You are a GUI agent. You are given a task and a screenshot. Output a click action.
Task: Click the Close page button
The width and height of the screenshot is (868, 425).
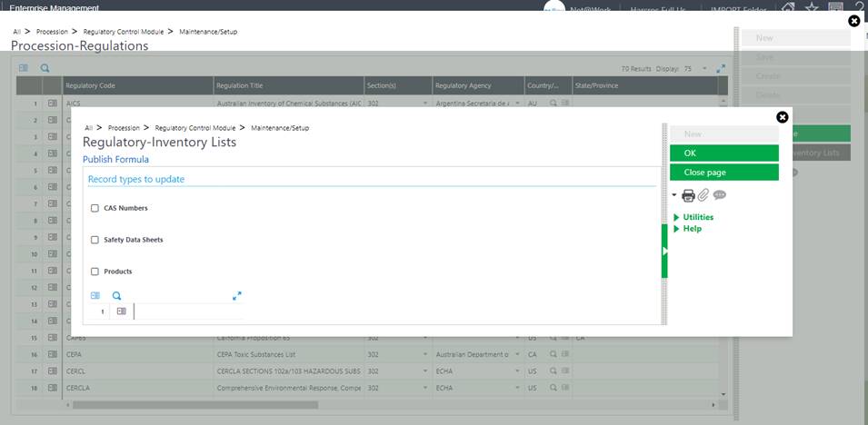[723, 173]
